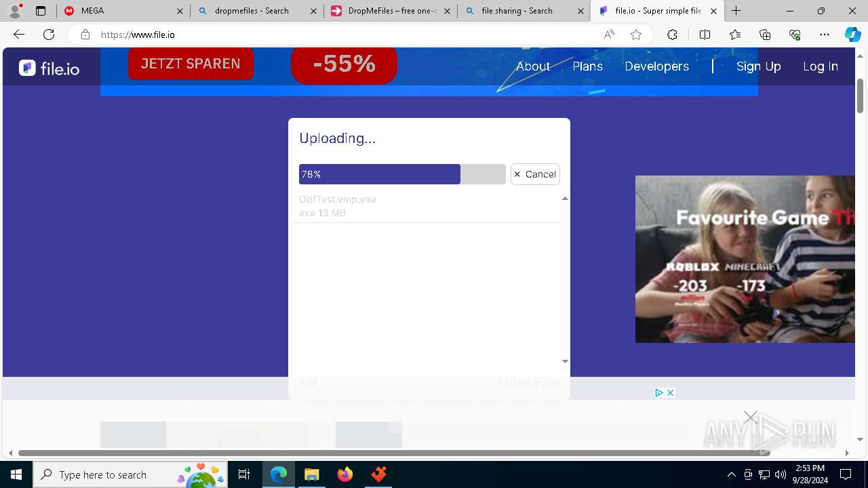The image size is (868, 488).
Task: Open the AdChoices icon on bottom ad
Action: coord(658,392)
